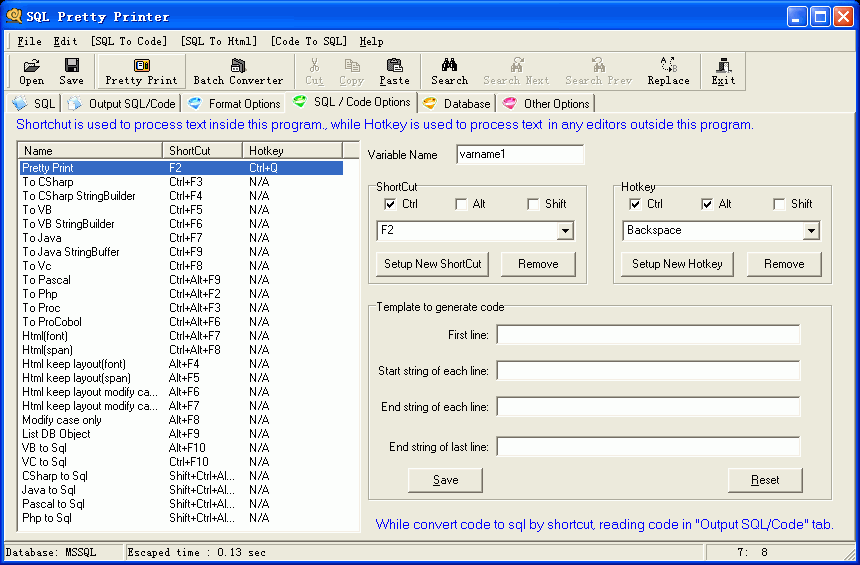Image resolution: width=860 pixels, height=565 pixels.
Task: Open the [SQL To Html] menu
Action: pos(219,41)
